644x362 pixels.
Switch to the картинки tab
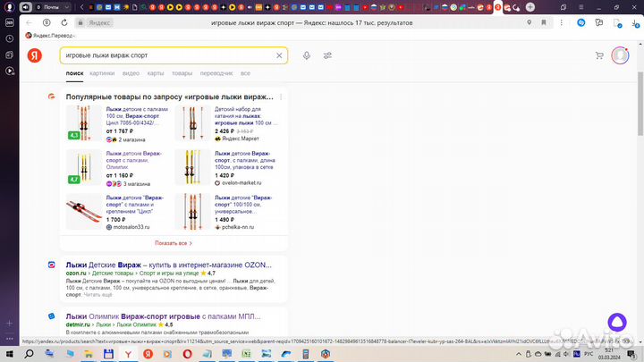[102, 73]
